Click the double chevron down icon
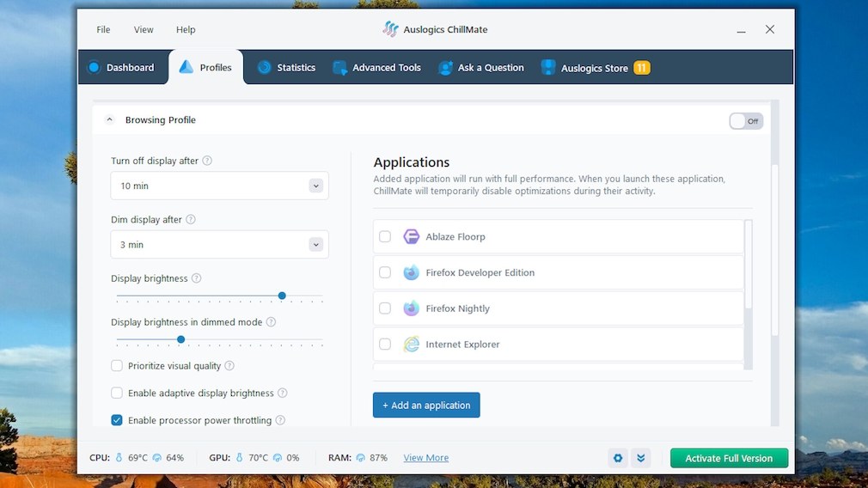This screenshot has height=488, width=868. coord(640,458)
